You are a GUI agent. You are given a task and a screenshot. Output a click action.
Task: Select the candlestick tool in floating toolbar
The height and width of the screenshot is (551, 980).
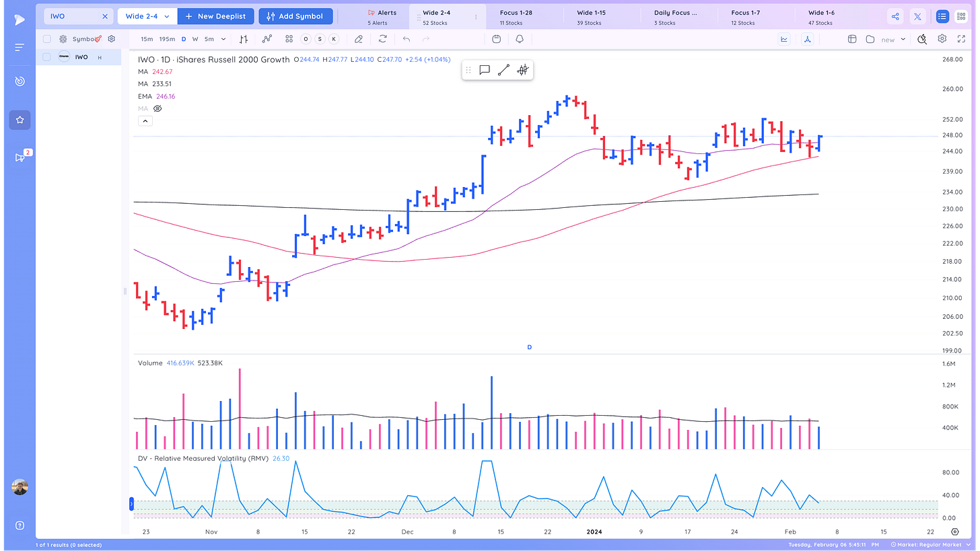[x=523, y=70]
